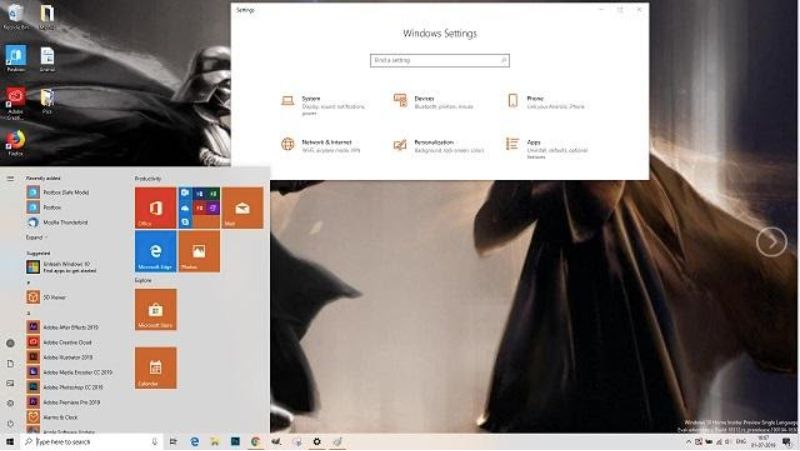Launch Mozilla Thunderbird from Recently added
Screen dimensions: 800x451
[57, 222]
